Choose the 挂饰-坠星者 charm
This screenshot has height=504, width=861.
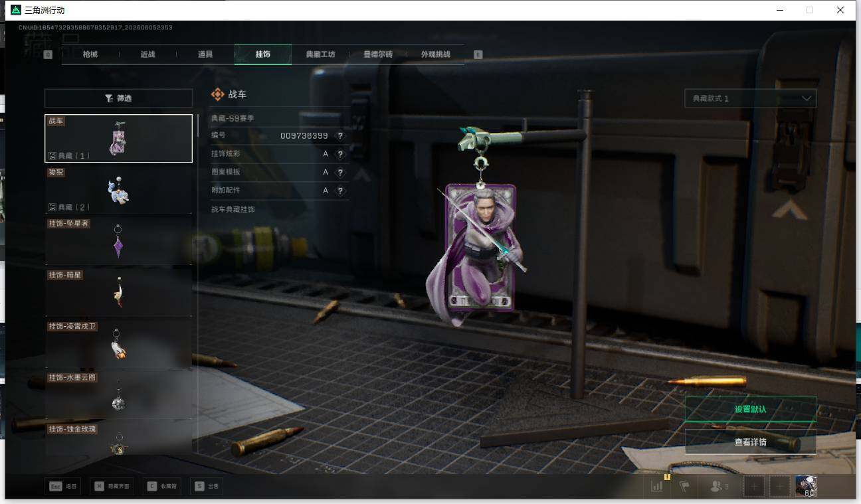118,240
